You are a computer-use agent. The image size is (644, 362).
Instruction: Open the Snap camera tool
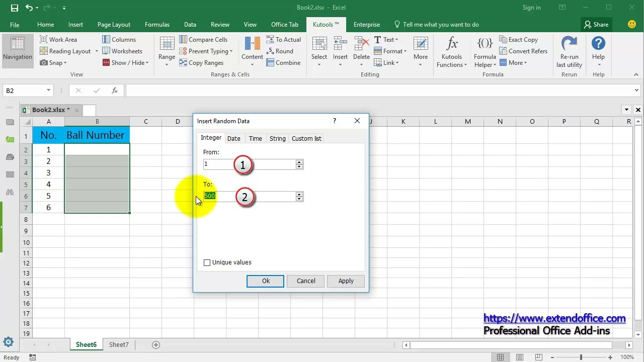coord(53,63)
